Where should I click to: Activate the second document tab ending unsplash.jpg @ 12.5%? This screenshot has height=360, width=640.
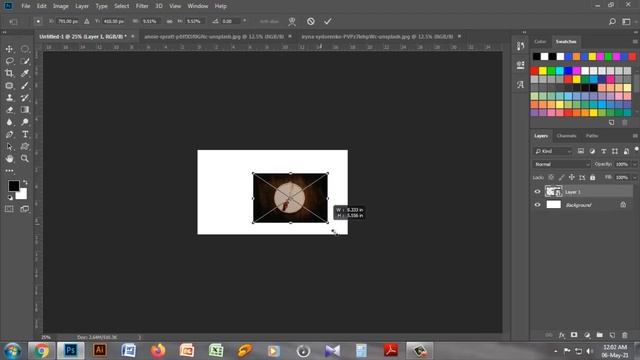214,36
